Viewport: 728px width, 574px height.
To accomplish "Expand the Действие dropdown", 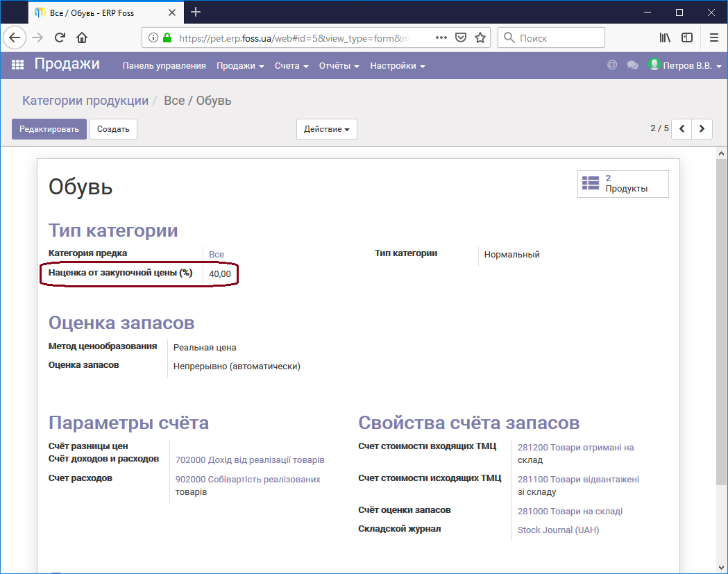I will [x=327, y=129].
